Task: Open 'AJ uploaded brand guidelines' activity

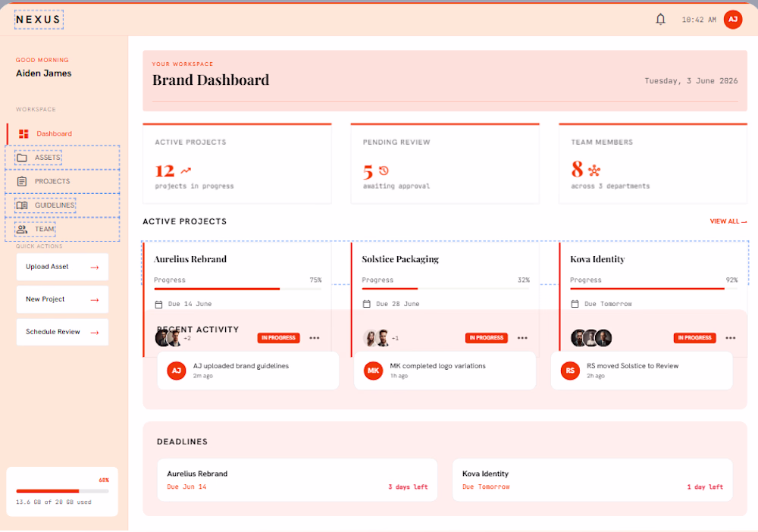Action: point(248,371)
